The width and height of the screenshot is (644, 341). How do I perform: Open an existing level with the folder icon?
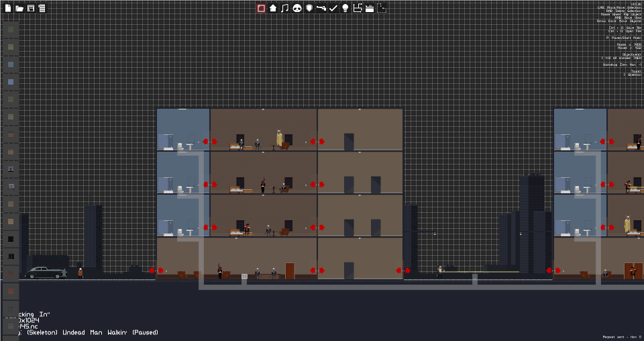click(19, 8)
